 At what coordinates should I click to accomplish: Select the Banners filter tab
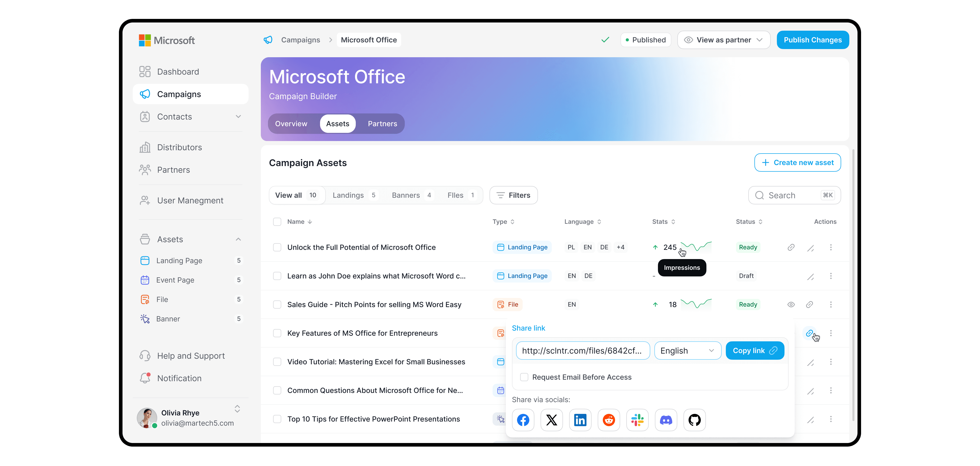click(406, 195)
